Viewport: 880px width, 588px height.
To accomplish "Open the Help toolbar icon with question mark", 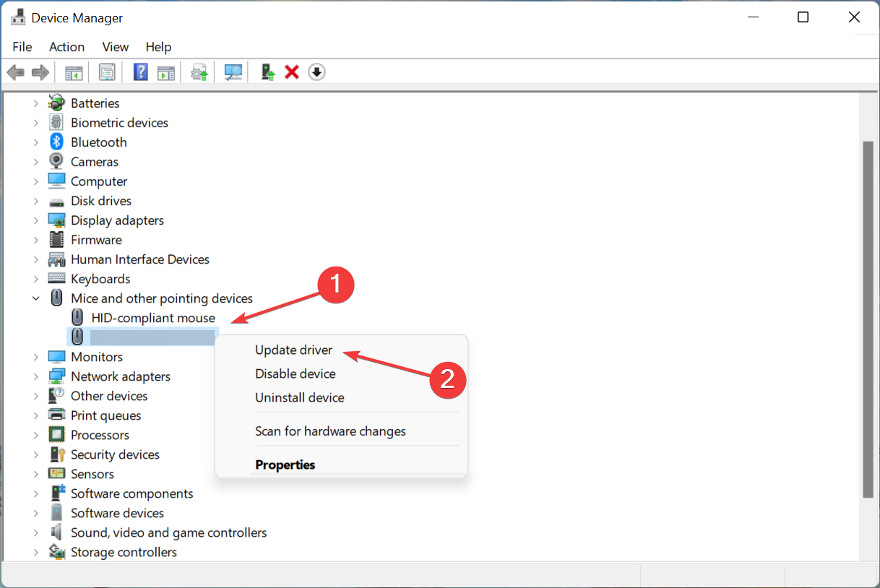I will (141, 72).
